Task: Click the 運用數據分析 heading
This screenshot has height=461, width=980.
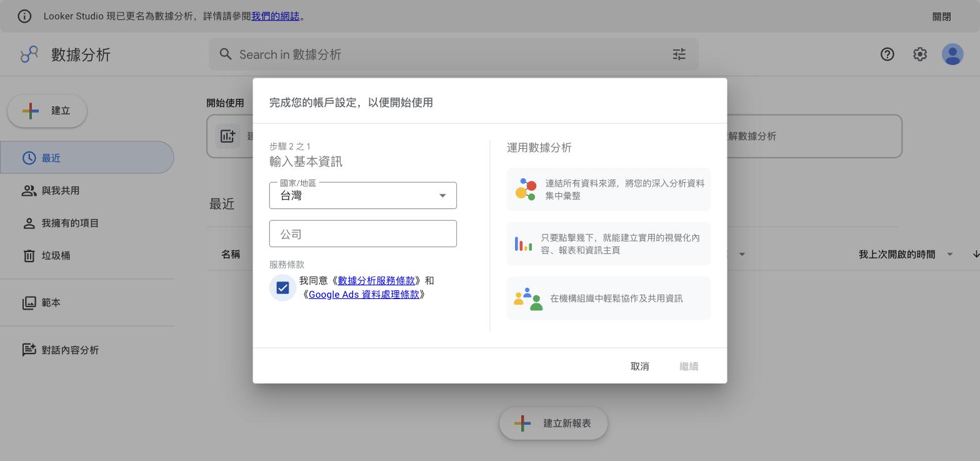Action: click(x=539, y=148)
